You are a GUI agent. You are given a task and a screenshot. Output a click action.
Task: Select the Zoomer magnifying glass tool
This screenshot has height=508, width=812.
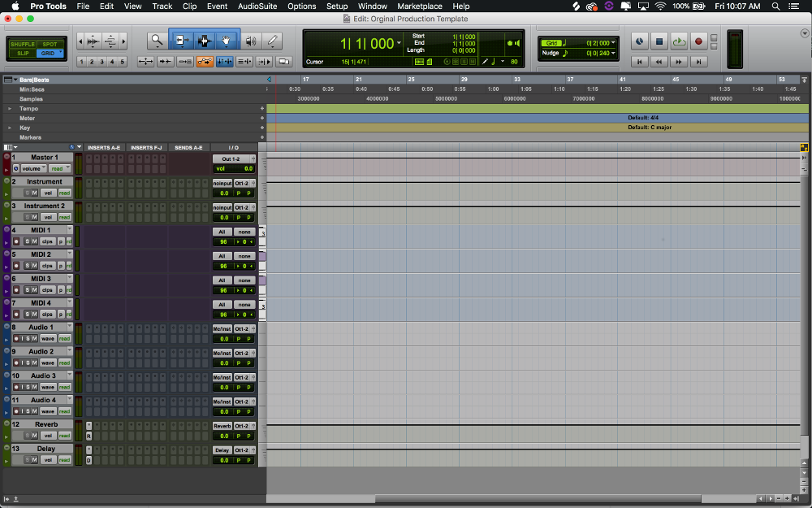click(x=157, y=41)
